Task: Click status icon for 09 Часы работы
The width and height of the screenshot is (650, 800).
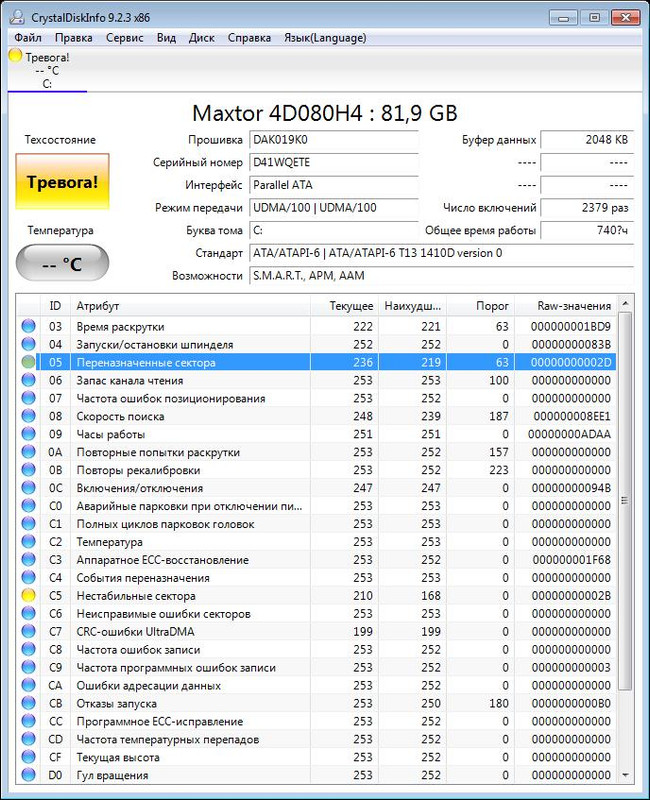Action: (29, 434)
